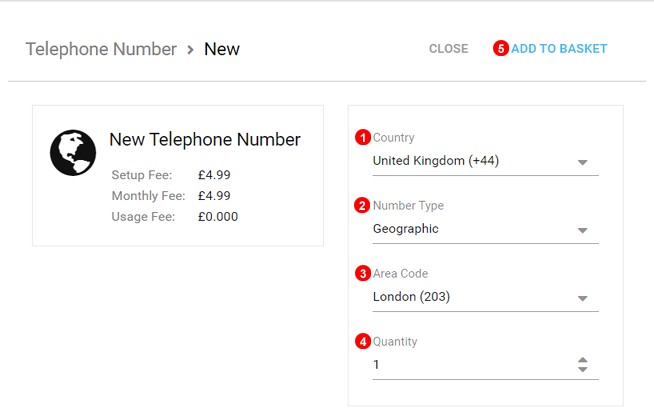The width and height of the screenshot is (654, 420).
Task: Click the Setup Fee amount £4.99
Action: pyautogui.click(x=214, y=175)
